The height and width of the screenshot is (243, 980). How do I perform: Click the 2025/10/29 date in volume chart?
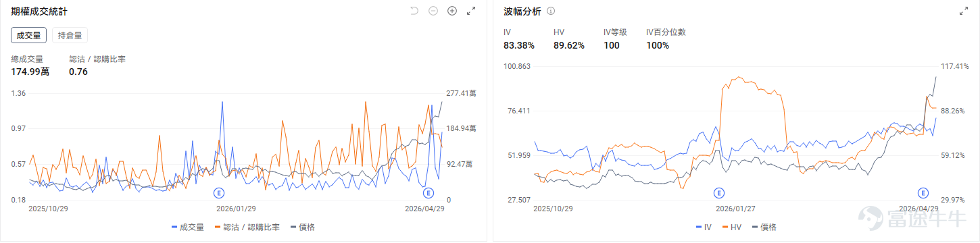tap(48, 209)
